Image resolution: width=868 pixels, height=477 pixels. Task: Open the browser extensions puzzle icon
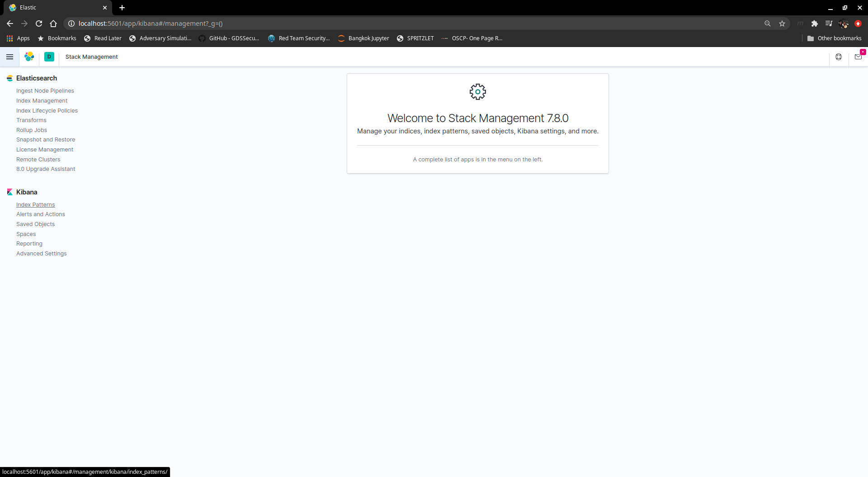(815, 24)
